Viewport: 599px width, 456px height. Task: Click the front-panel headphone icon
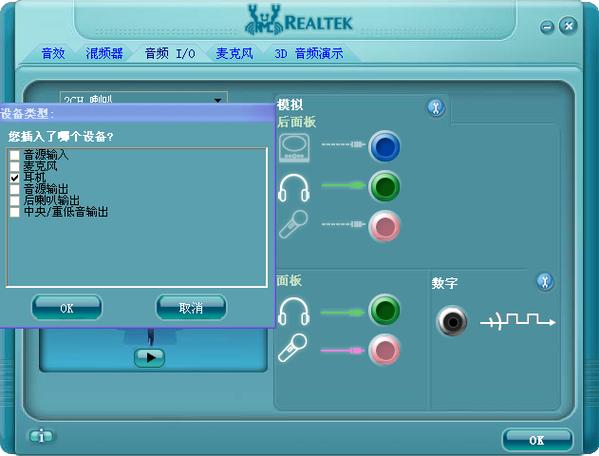click(294, 311)
